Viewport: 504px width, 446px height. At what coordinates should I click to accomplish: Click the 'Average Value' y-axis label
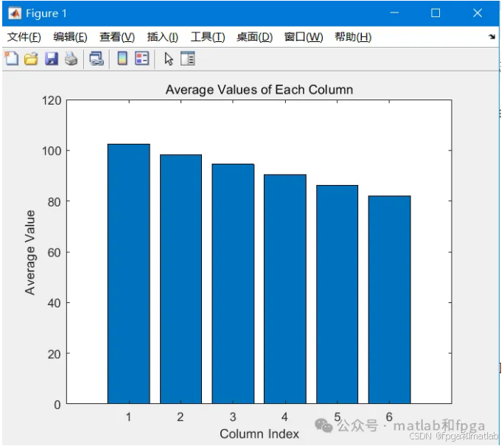[30, 252]
